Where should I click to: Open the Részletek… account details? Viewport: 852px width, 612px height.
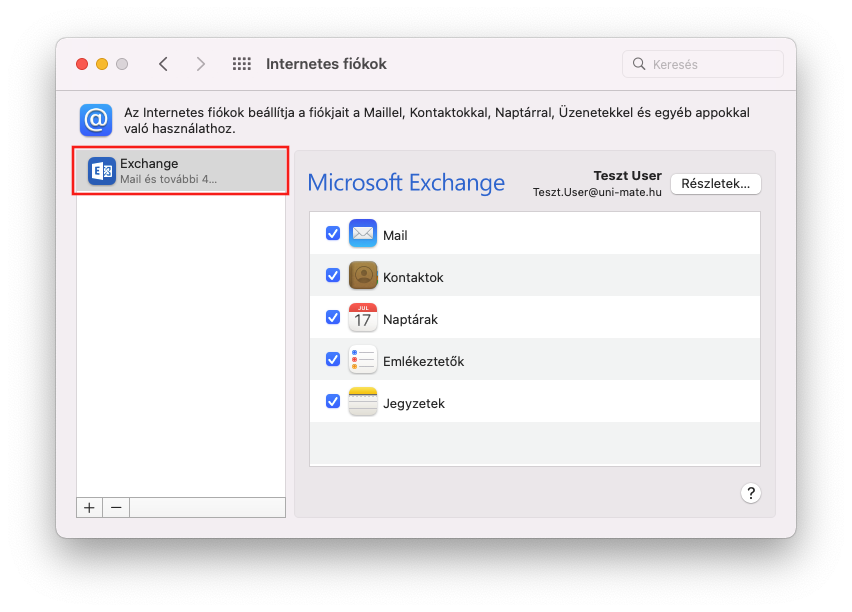716,184
